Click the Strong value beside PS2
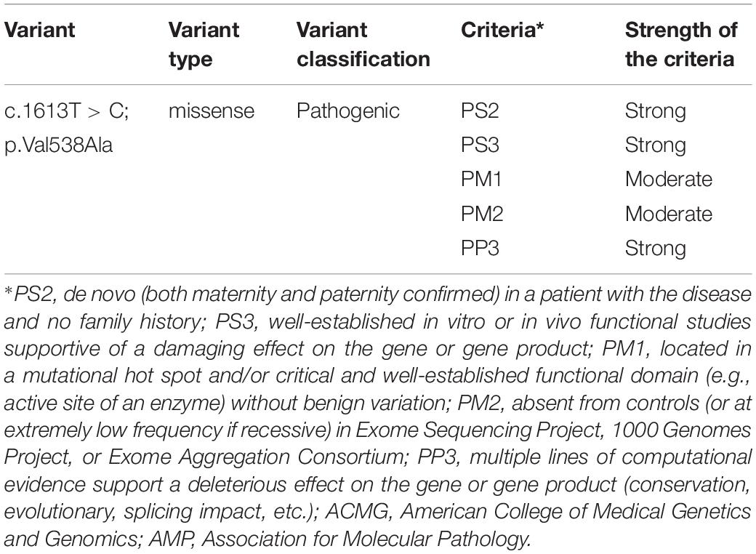This screenshot has width=756, height=554. (655, 111)
